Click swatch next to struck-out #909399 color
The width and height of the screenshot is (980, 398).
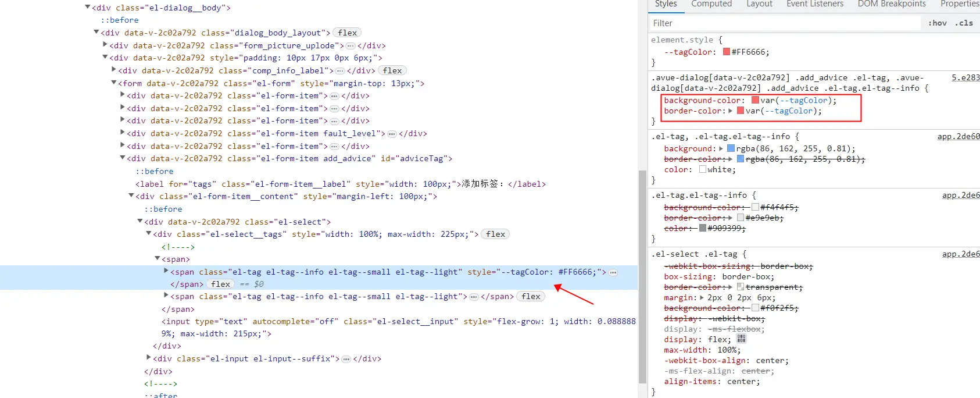(x=703, y=228)
